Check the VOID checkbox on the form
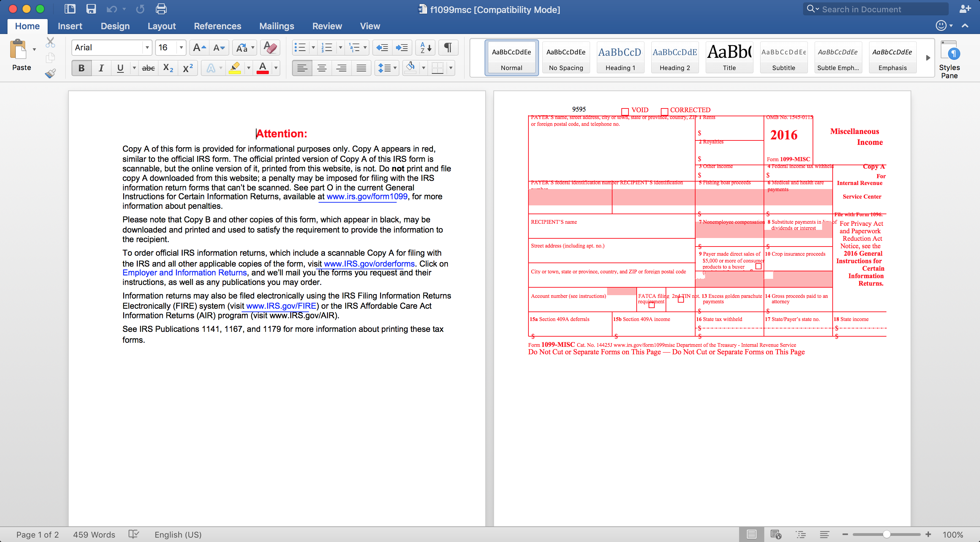Viewport: 980px width, 542px height. point(624,112)
